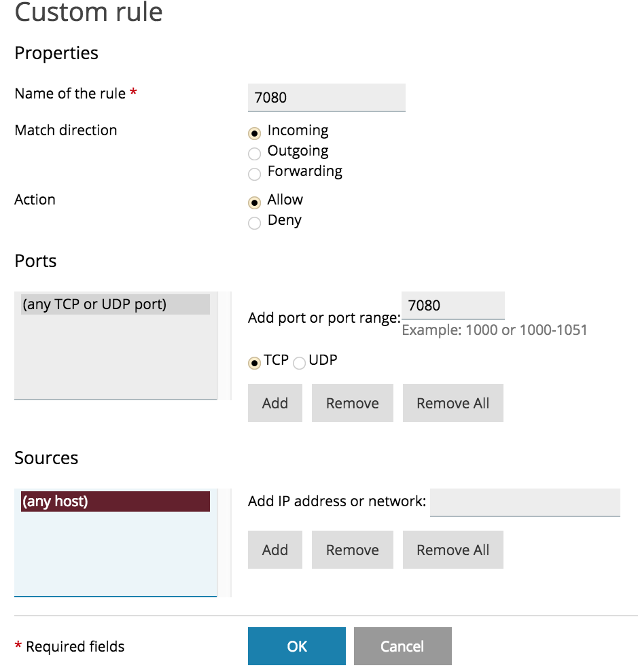Cancel the custom rule dialog
Screen dimensions: 638x672
[x=402, y=646]
